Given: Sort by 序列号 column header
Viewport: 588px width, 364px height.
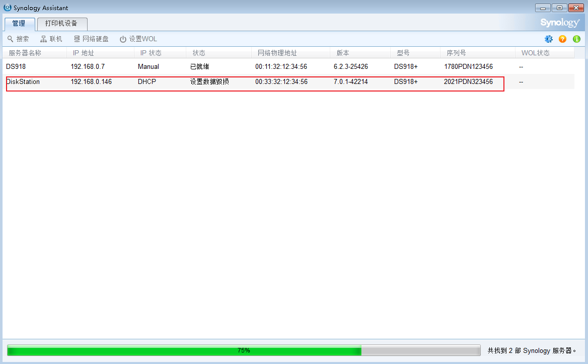Looking at the screenshot, I should coord(456,53).
